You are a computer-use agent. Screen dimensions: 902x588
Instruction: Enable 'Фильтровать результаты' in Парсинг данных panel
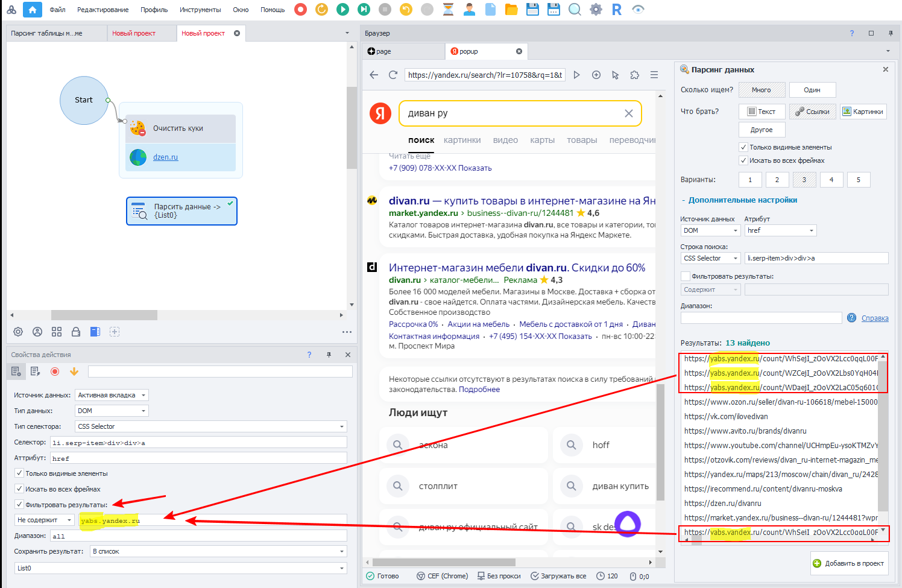(x=686, y=276)
